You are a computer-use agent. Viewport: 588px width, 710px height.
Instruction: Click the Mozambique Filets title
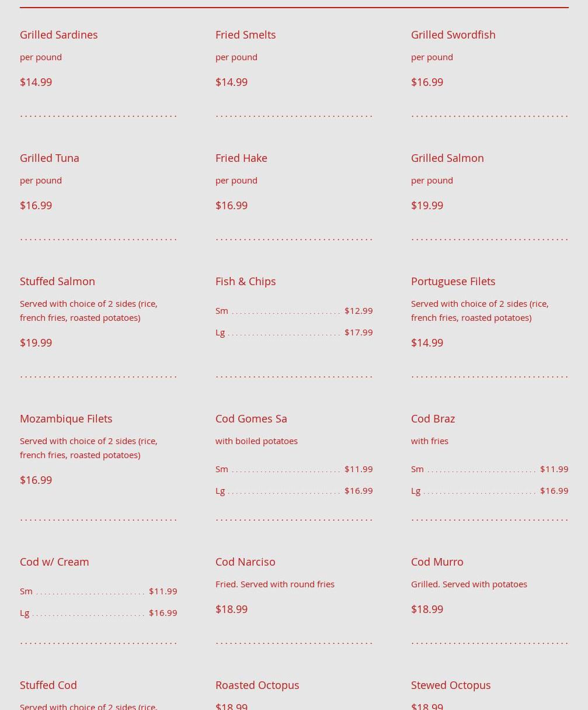(x=65, y=418)
